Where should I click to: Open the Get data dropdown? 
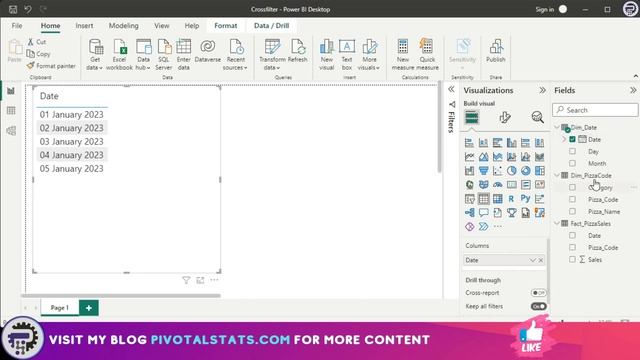tap(95, 55)
